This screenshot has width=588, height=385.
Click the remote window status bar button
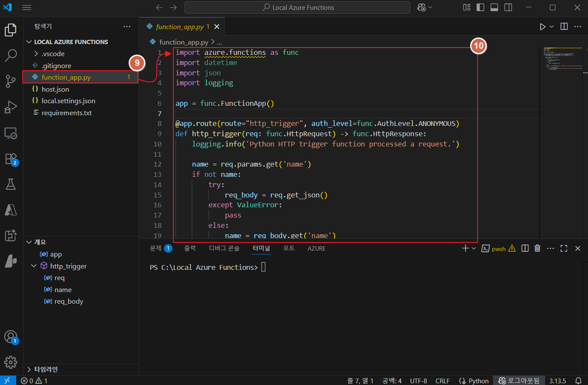tap(8, 380)
